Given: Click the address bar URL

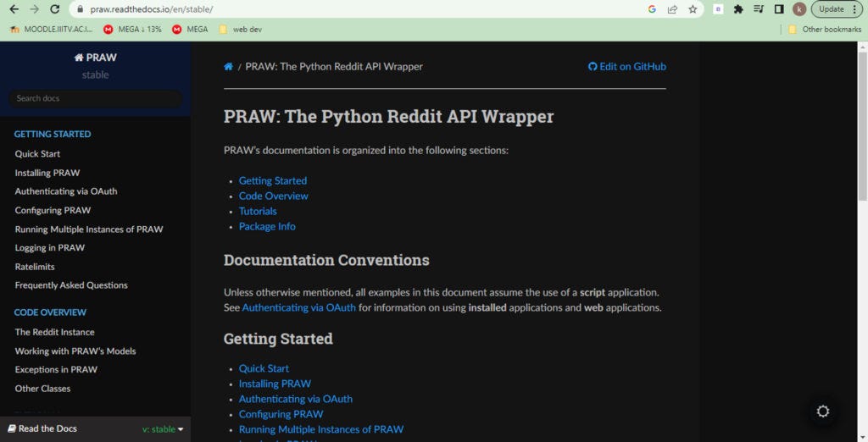Looking at the screenshot, I should point(152,9).
